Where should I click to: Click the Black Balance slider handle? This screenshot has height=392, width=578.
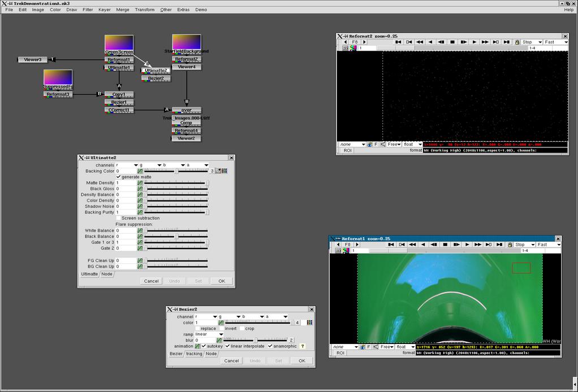176,237
